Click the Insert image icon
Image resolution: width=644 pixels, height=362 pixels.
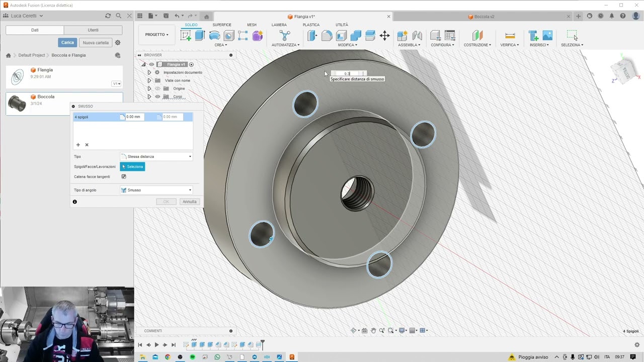click(x=547, y=35)
